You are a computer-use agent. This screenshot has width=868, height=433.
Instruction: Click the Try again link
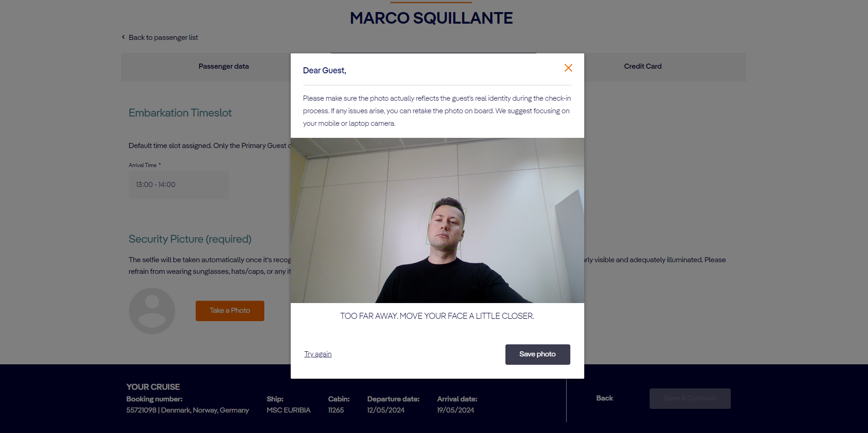pyautogui.click(x=318, y=354)
